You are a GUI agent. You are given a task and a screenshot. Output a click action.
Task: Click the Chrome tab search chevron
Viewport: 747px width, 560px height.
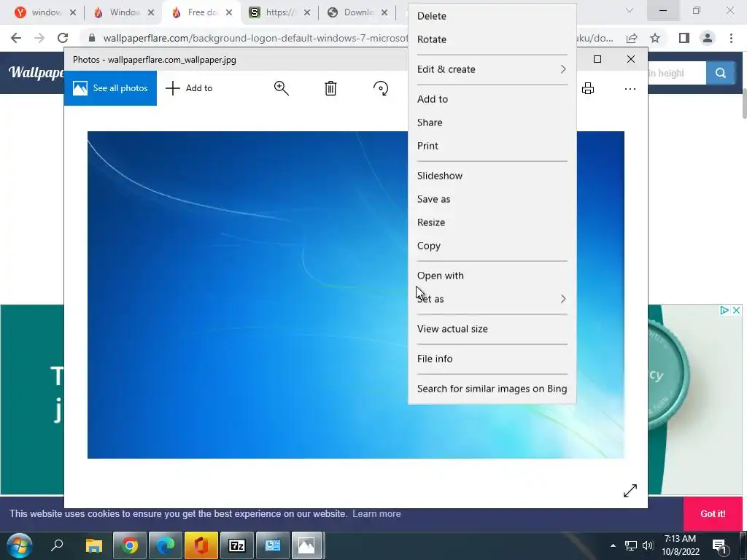(x=630, y=10)
